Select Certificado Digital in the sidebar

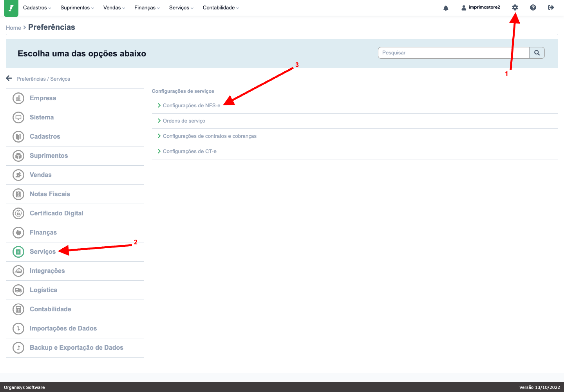point(75,213)
